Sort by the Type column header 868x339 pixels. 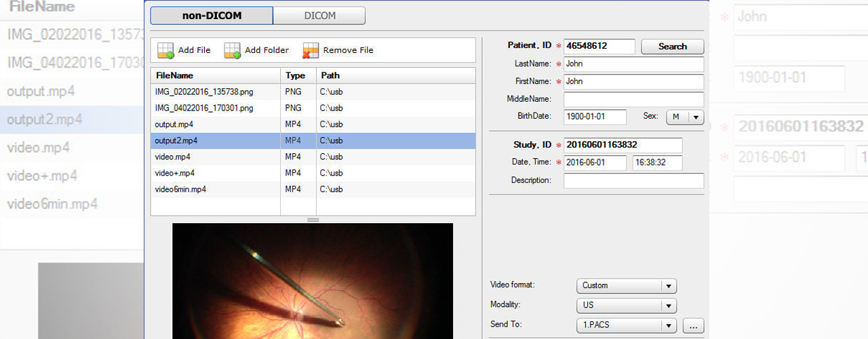coord(298,75)
